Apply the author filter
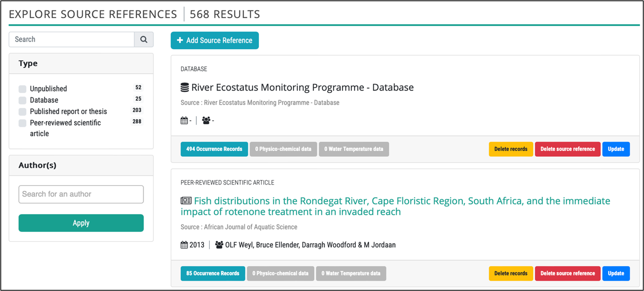 (x=81, y=223)
